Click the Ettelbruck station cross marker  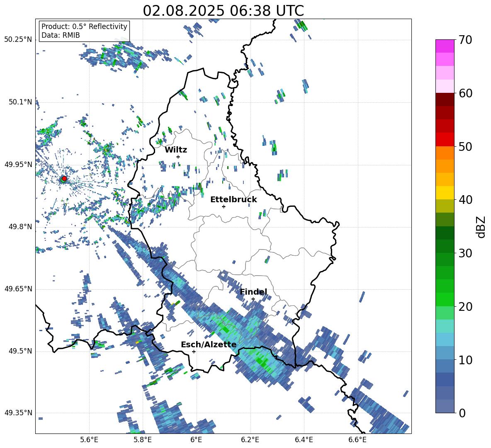[x=224, y=206]
